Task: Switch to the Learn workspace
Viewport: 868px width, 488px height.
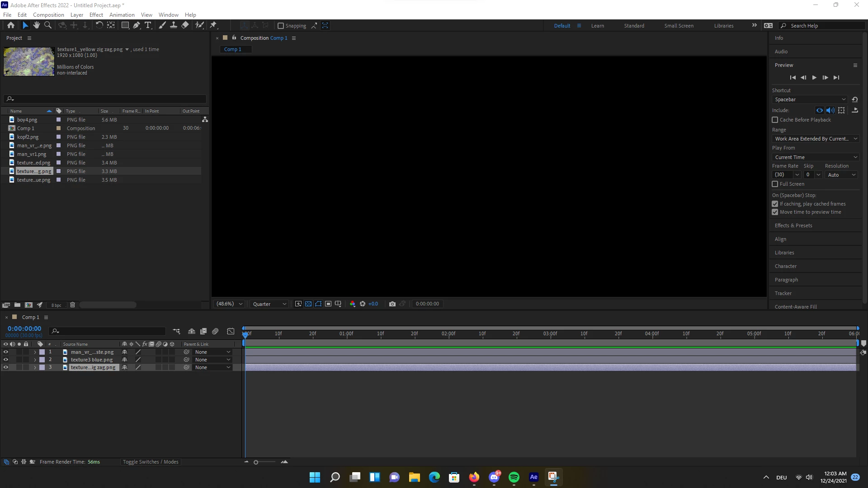Action: tap(597, 26)
